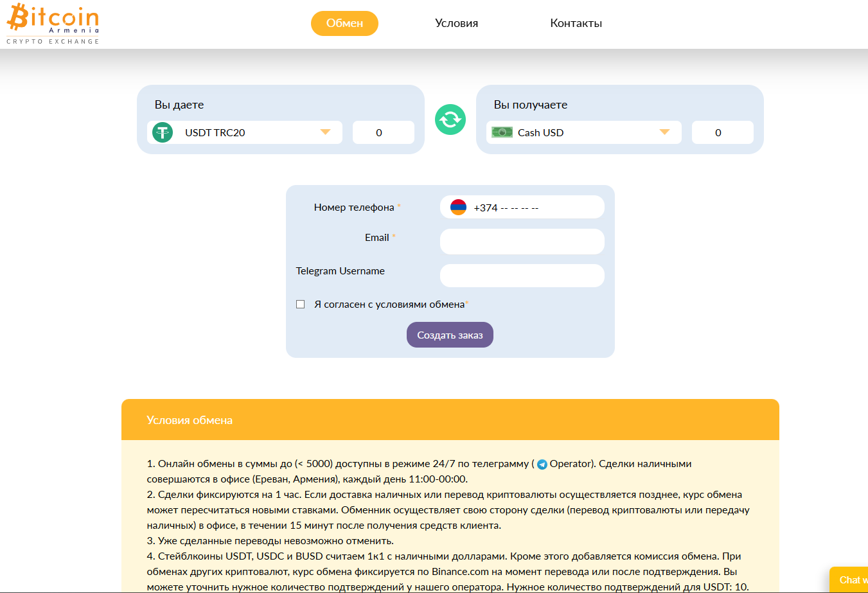The height and width of the screenshot is (593, 868).
Task: Click the Email input field
Action: 522,241
